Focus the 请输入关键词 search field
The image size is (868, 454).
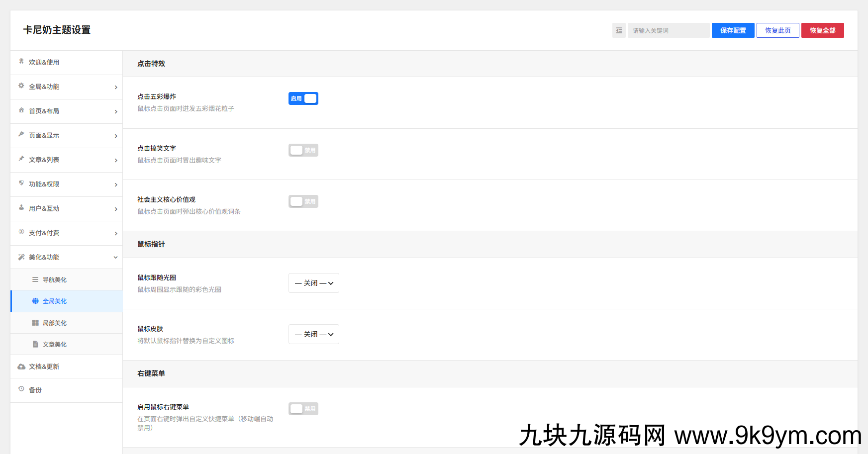coord(669,30)
